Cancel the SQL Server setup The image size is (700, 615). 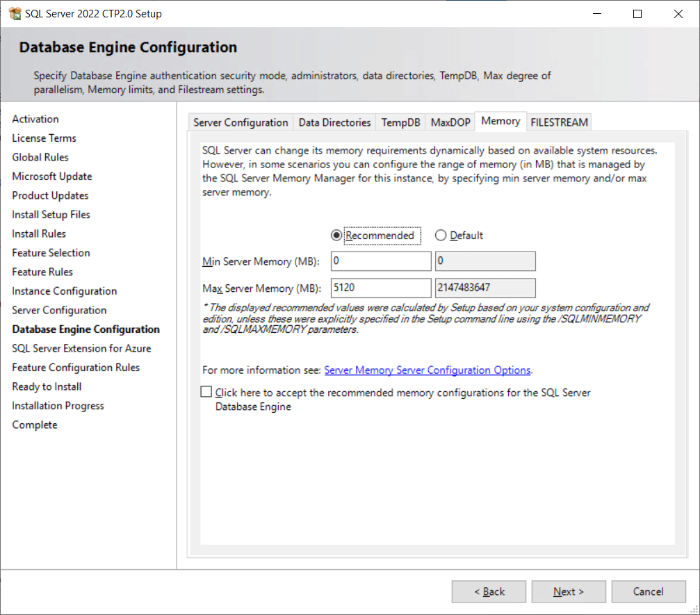pyautogui.click(x=648, y=591)
